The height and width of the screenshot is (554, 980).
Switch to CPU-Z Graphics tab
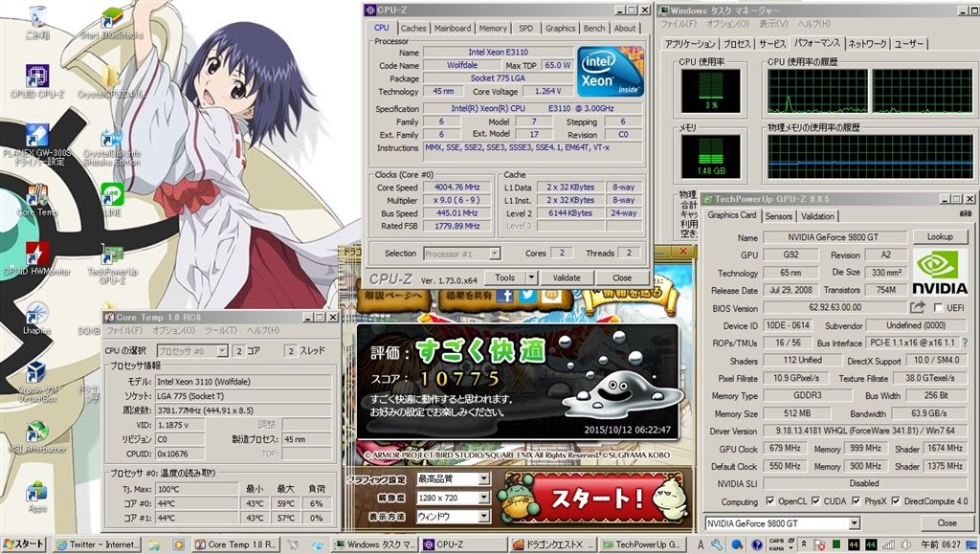pos(560,28)
